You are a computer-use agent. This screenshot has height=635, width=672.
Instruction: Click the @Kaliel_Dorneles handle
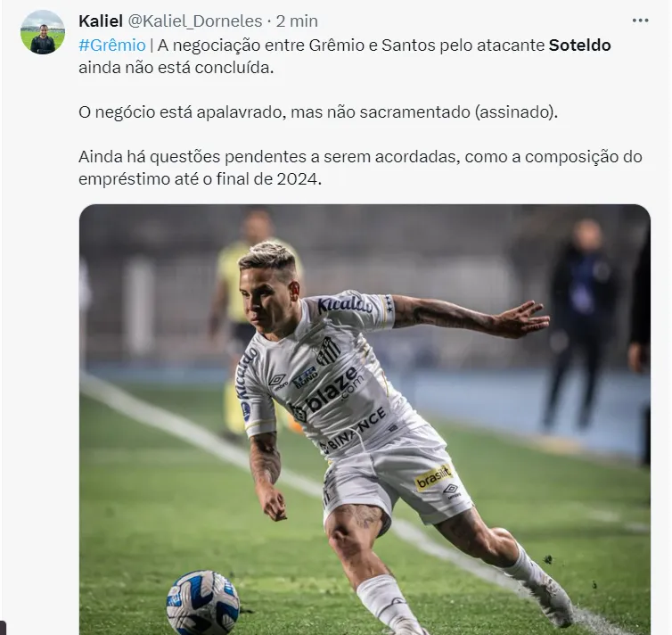pos(195,21)
